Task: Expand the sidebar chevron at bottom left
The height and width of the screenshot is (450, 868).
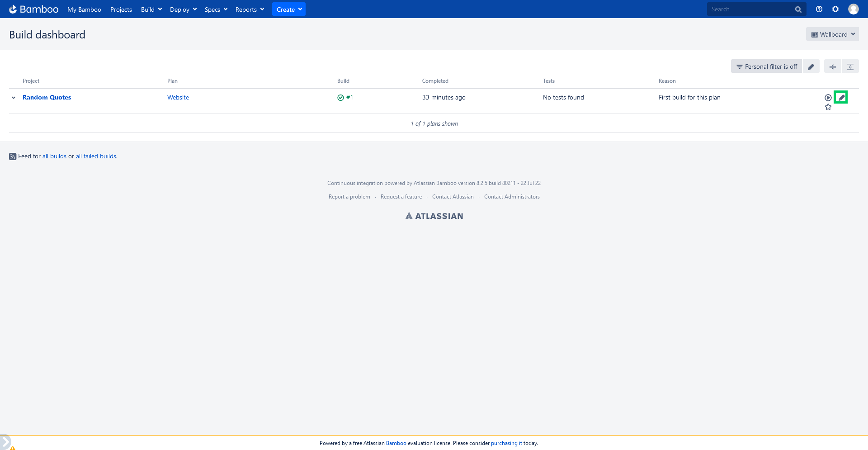Action: [x=5, y=441]
